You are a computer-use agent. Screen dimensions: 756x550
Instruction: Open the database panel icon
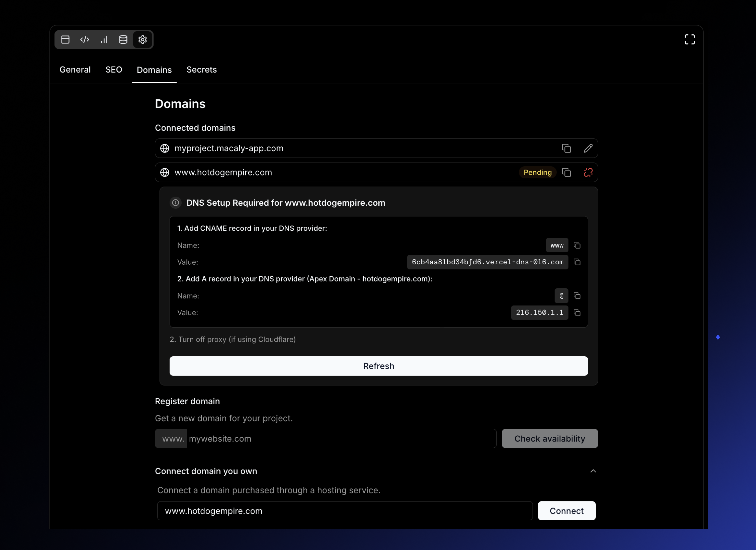point(123,39)
